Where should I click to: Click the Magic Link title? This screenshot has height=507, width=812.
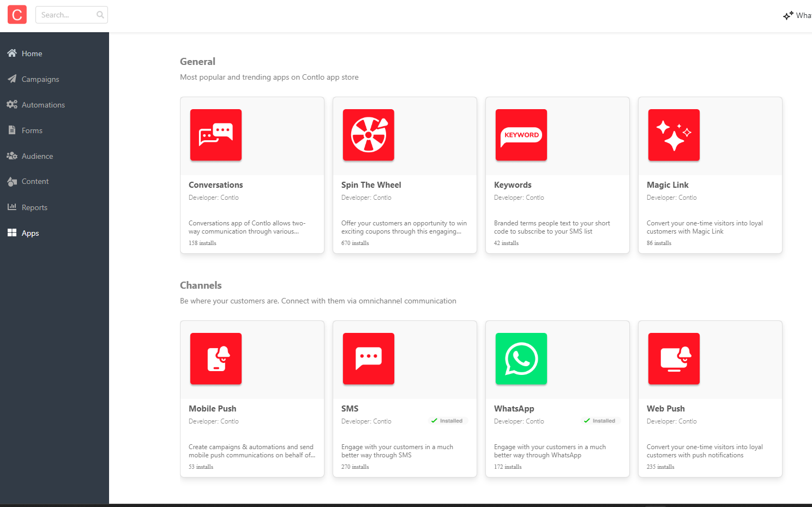[x=667, y=185]
